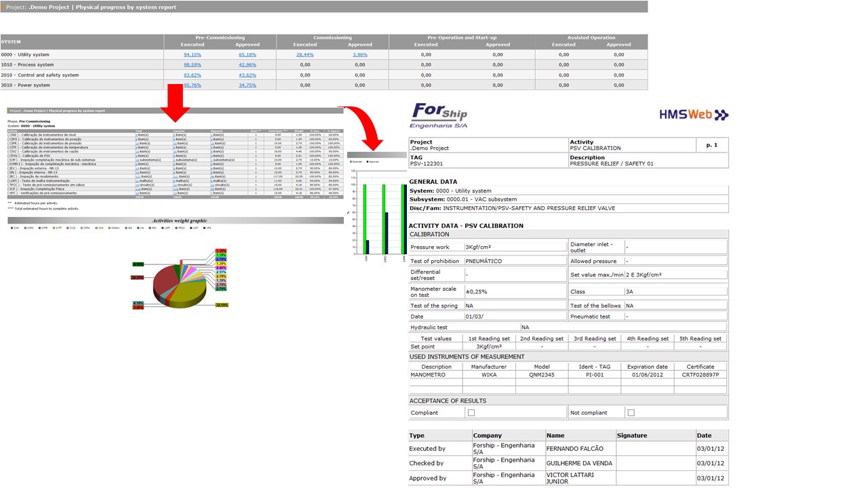Click the name VICTOR LATTARI JUNIOR
The width and height of the screenshot is (868, 488).
570,478
